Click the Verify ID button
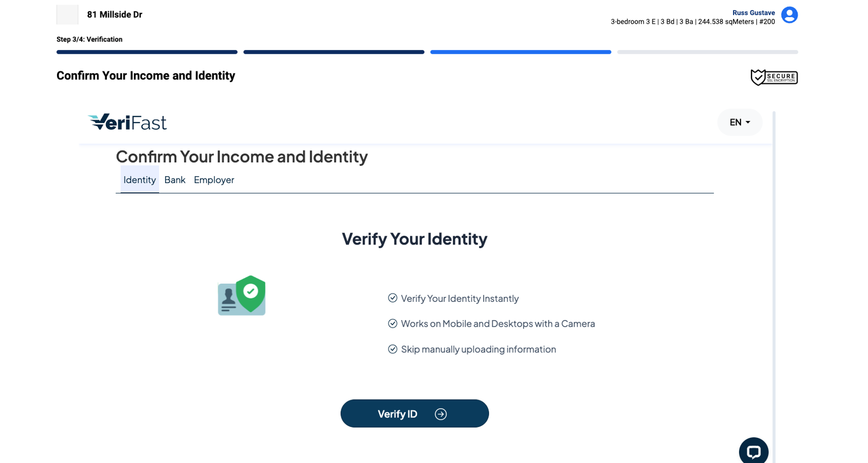 coord(414,414)
